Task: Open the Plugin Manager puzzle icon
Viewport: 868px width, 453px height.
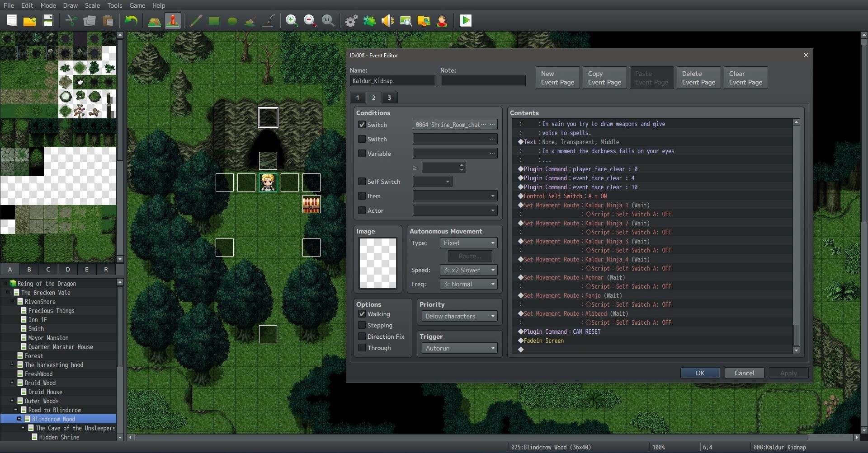Action: (369, 21)
